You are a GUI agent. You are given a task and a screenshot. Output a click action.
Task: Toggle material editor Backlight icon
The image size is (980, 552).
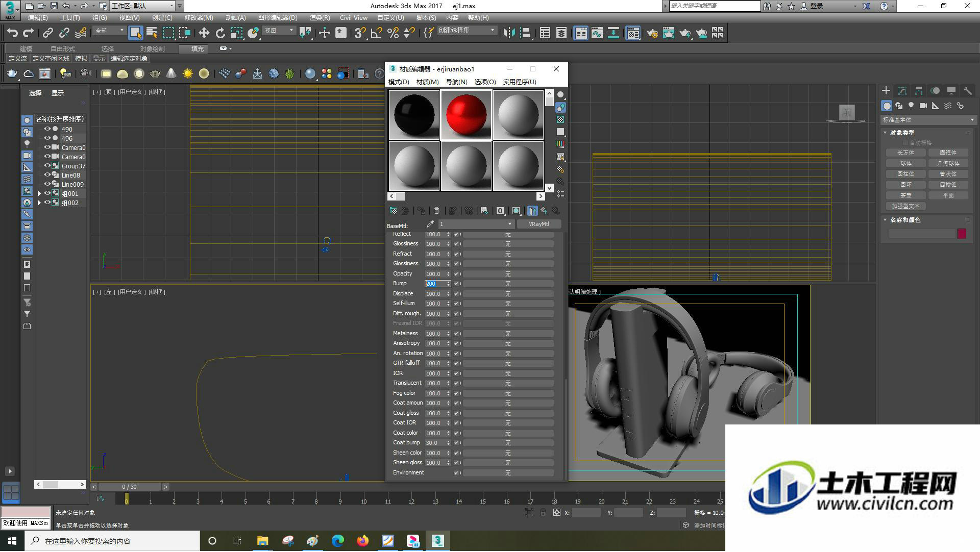(x=560, y=107)
